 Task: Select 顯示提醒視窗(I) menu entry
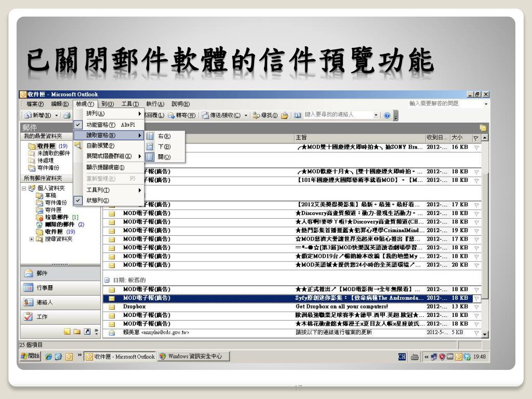pos(109,167)
